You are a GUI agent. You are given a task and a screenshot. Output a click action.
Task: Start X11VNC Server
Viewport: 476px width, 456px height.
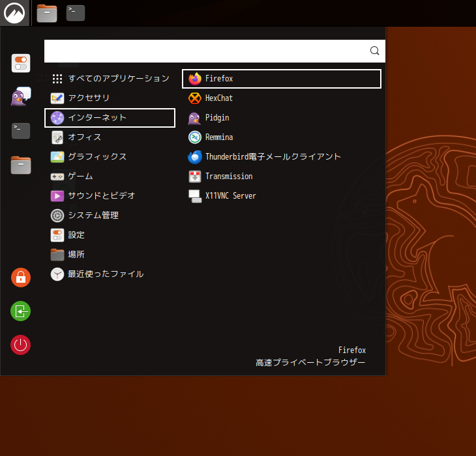point(282,196)
